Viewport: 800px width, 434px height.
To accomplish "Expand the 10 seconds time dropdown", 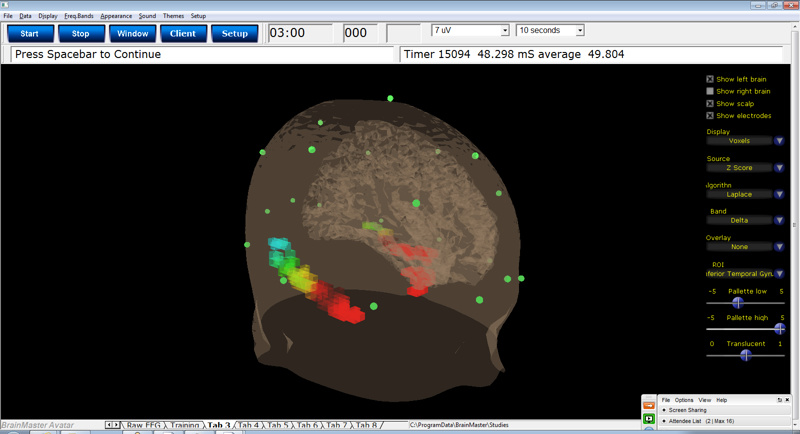I will coord(580,31).
